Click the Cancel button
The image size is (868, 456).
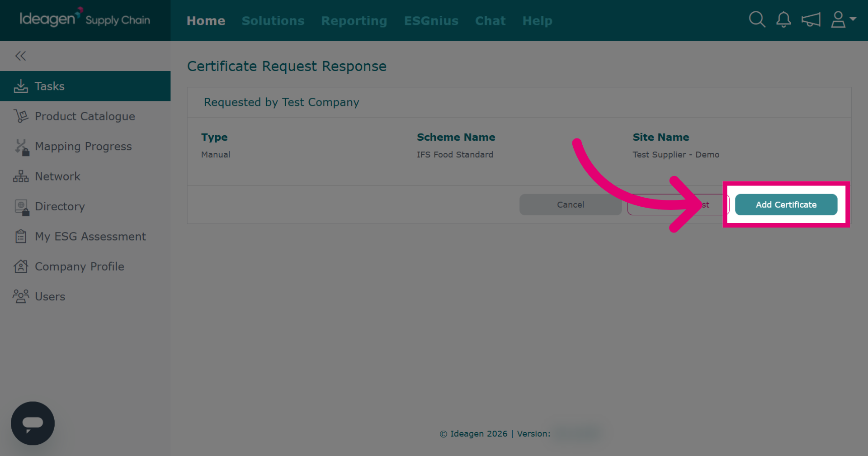tap(571, 204)
